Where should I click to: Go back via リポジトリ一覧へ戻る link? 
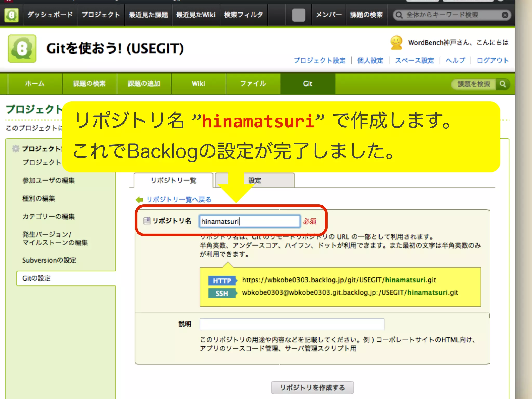pyautogui.click(x=179, y=199)
